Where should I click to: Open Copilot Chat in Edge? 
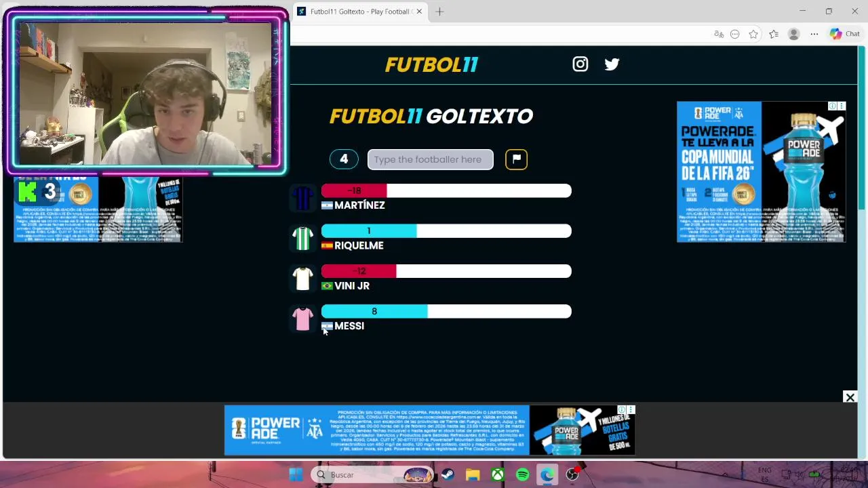point(845,34)
